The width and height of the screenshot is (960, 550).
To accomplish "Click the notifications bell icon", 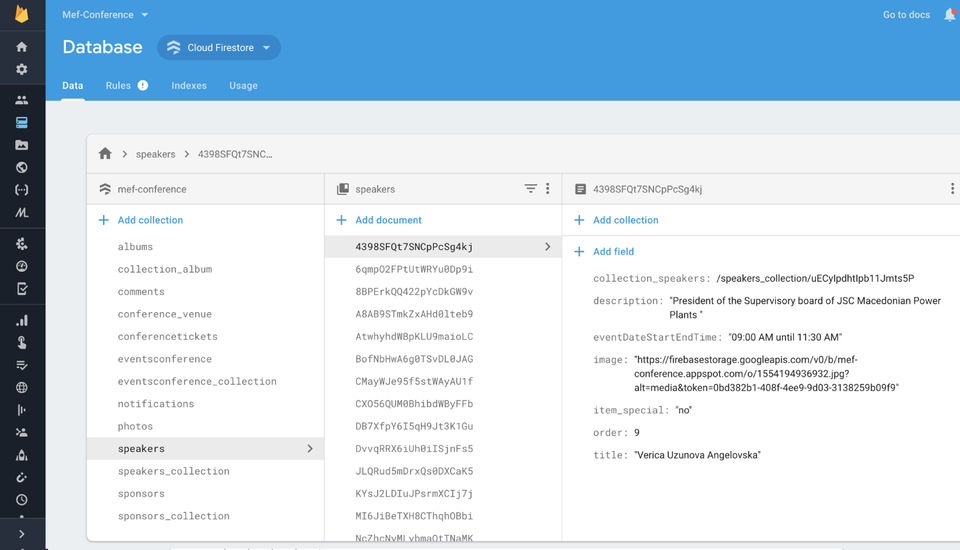I will point(950,15).
